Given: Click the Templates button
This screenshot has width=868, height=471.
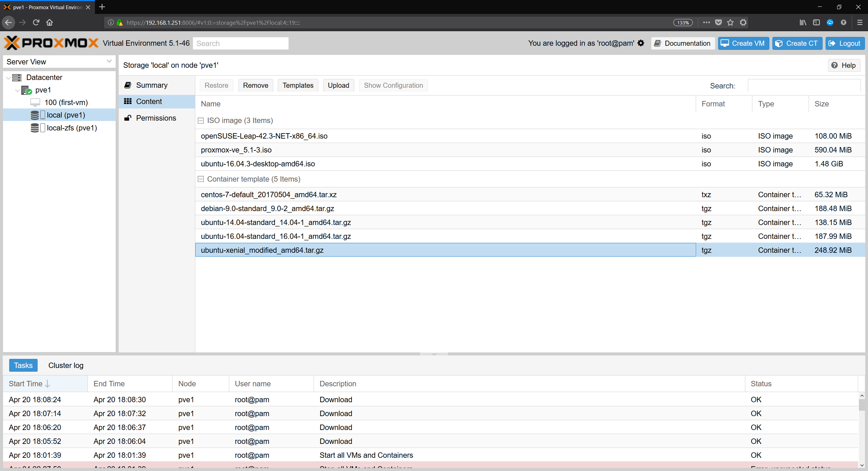Looking at the screenshot, I should 297,85.
